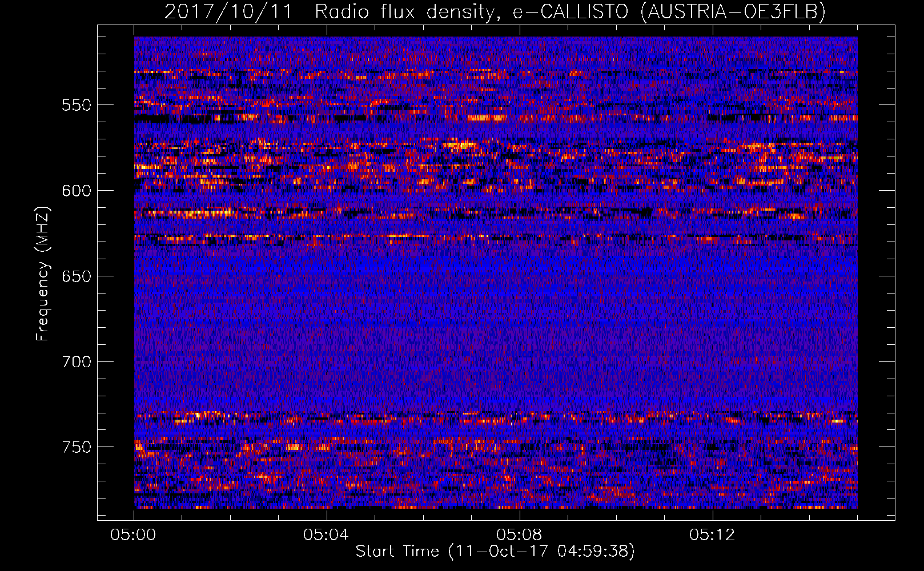Viewport: 924px width, 571px height.
Task: Click the 05:04 time tick label
Action: [327, 535]
